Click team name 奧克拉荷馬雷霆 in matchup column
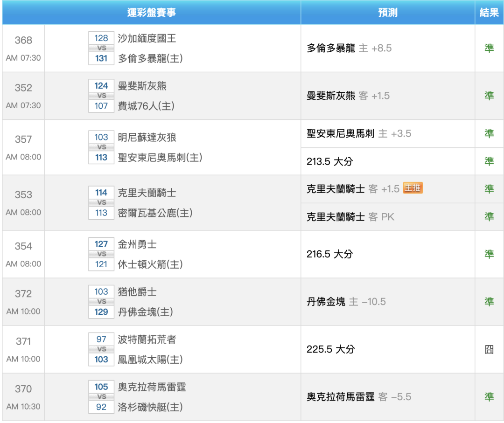504x423 pixels. (x=152, y=387)
